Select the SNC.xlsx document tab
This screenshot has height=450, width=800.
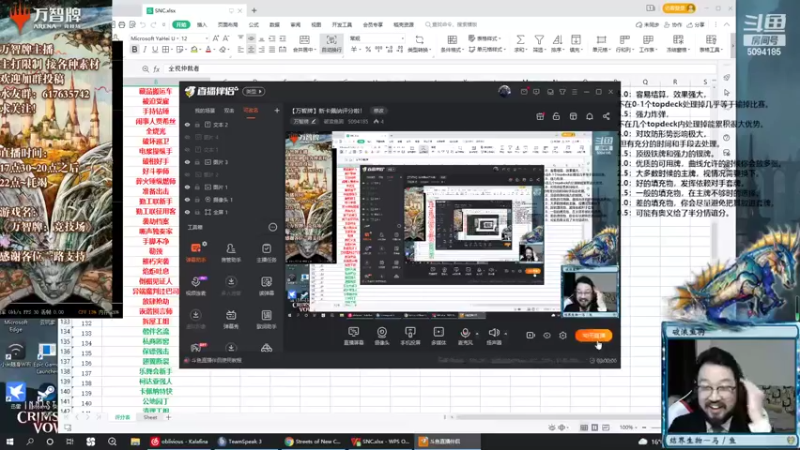click(194, 10)
